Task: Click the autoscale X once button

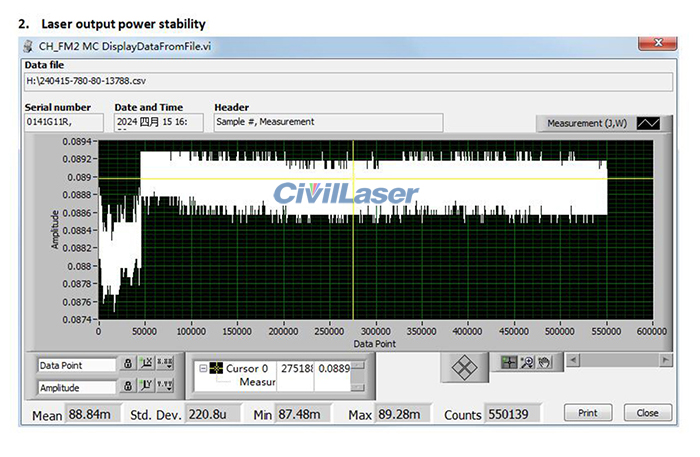Action: coord(146,364)
